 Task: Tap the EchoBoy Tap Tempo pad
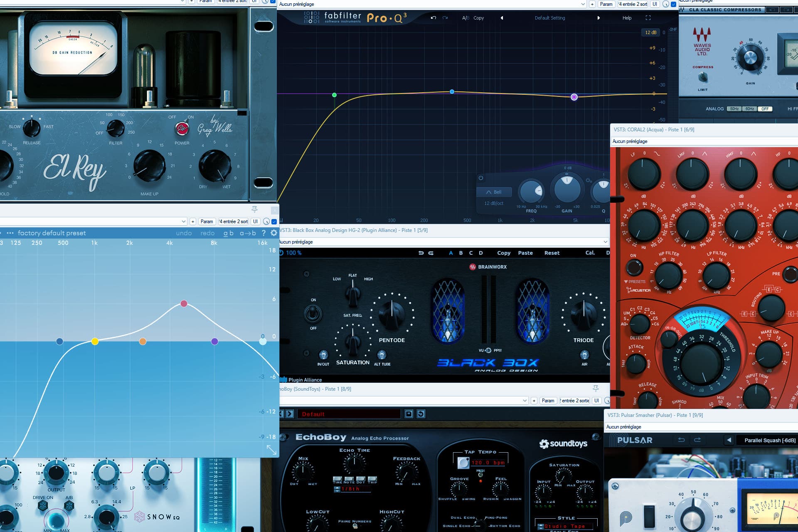463,463
